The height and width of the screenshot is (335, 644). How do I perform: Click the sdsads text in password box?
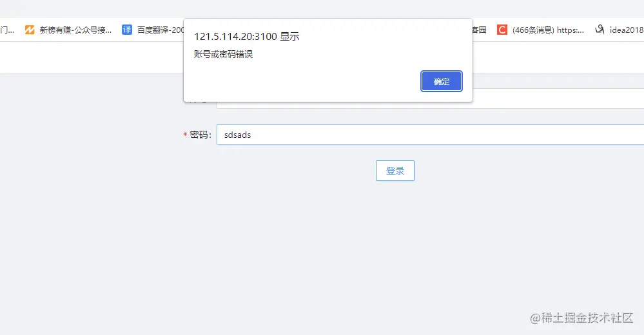click(x=237, y=135)
